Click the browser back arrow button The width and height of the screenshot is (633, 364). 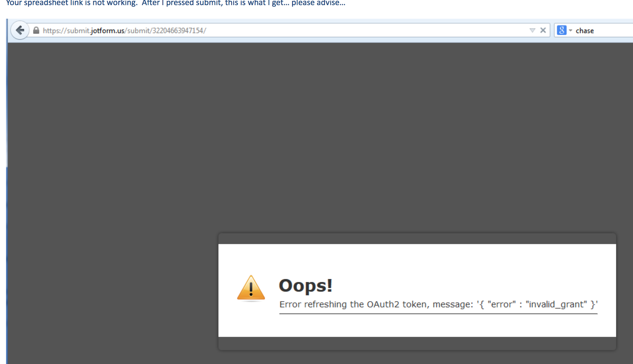[x=20, y=30]
